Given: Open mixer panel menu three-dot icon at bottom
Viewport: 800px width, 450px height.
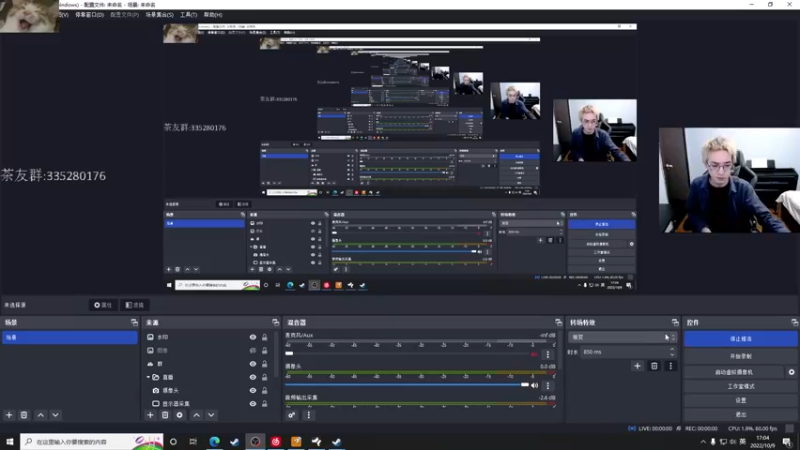Looking at the screenshot, I should coord(308,415).
